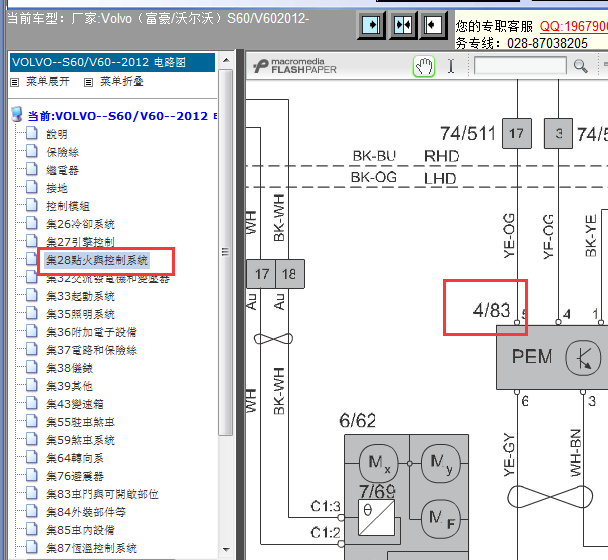Screen dimensions: 608x560
Task: Click the transistor symbol in PEM
Action: (x=583, y=358)
